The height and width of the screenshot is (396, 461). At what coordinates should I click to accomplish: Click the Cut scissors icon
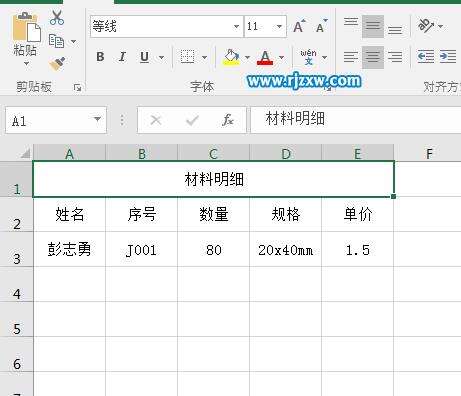click(56, 17)
